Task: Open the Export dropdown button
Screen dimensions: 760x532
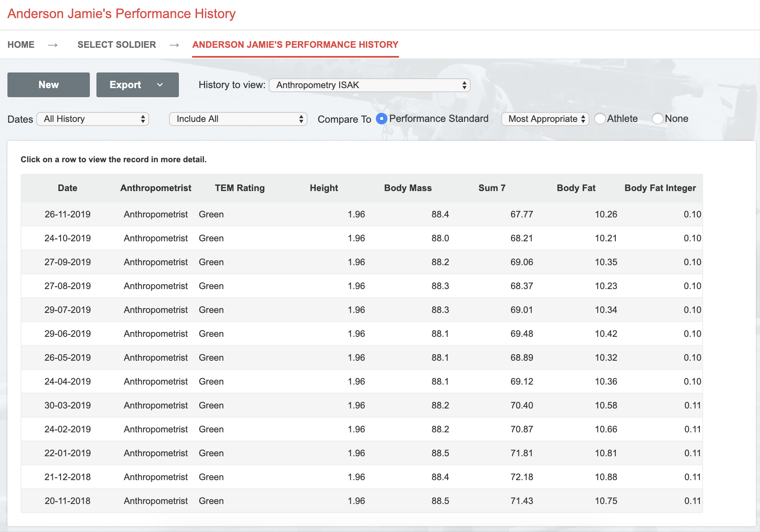Action: [138, 85]
